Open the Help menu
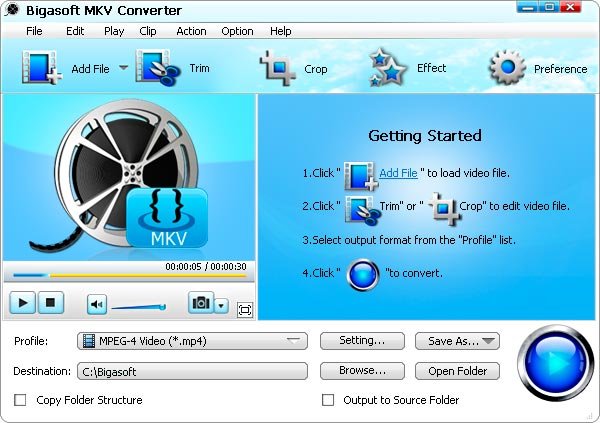 tap(280, 31)
